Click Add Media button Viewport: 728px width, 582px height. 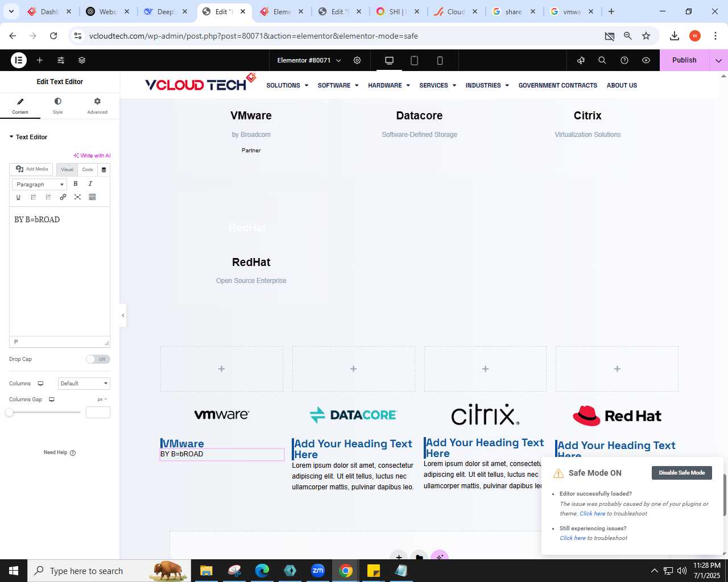(32, 169)
